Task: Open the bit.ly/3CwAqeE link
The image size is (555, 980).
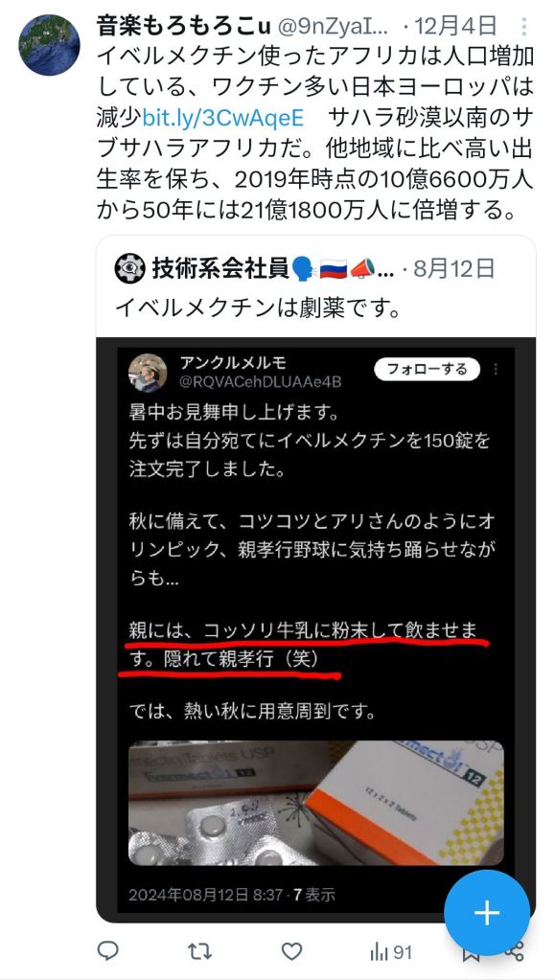Action: coord(222,117)
